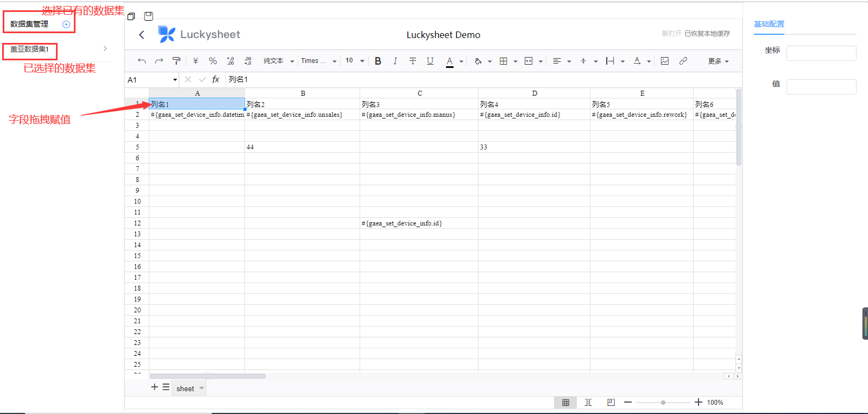This screenshot has width=868, height=414.
Task: Click the save icon at top
Action: point(148,16)
